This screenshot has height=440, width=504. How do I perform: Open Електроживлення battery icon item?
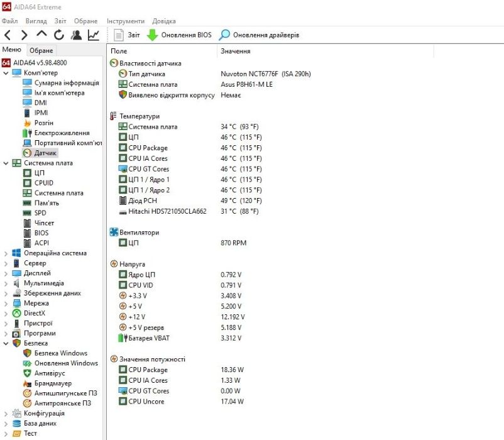(57, 133)
